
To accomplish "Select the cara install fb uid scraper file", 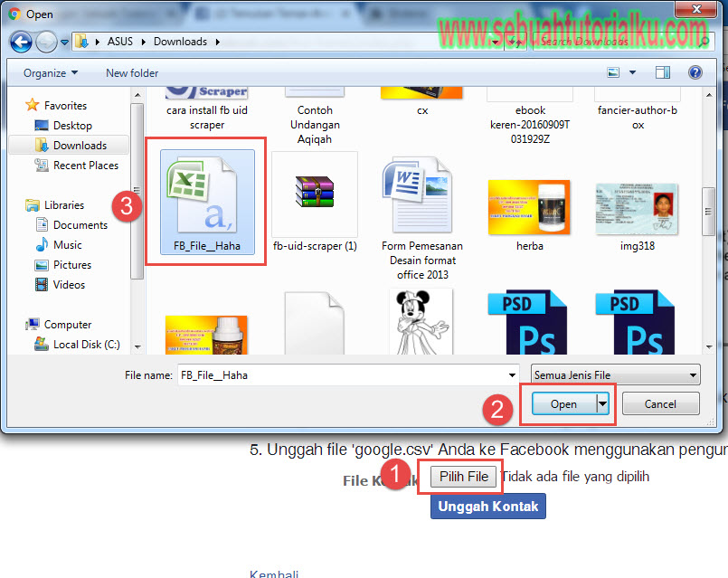I will [x=207, y=109].
